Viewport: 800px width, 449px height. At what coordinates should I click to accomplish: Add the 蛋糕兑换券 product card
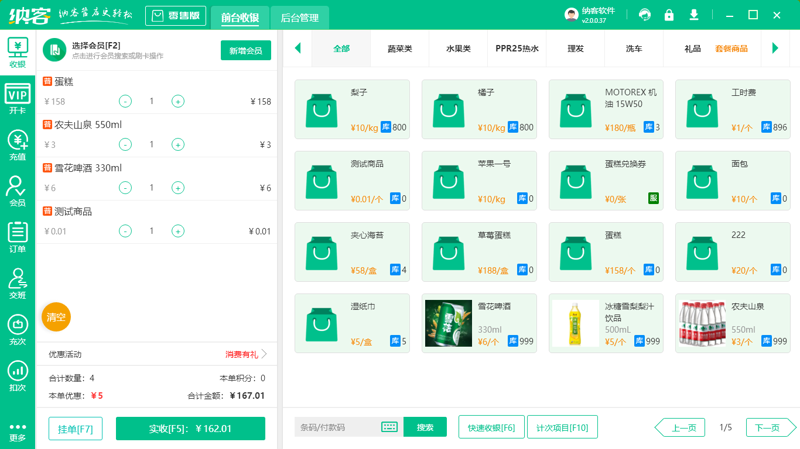(x=606, y=181)
